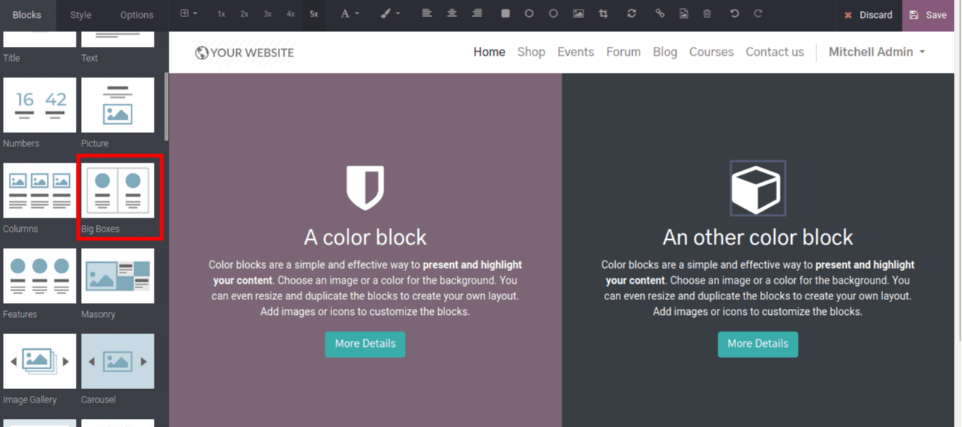962x427 pixels.
Task: Apply circle shape to icon
Action: [529, 13]
